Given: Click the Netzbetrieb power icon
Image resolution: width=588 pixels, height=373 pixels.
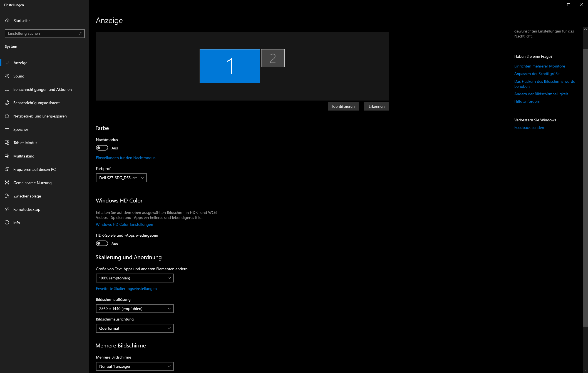Looking at the screenshot, I should (7, 116).
